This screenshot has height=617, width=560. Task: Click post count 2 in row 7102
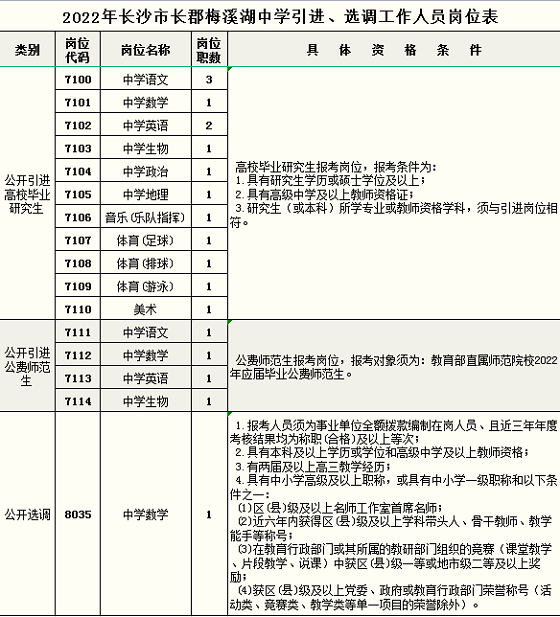(209, 126)
